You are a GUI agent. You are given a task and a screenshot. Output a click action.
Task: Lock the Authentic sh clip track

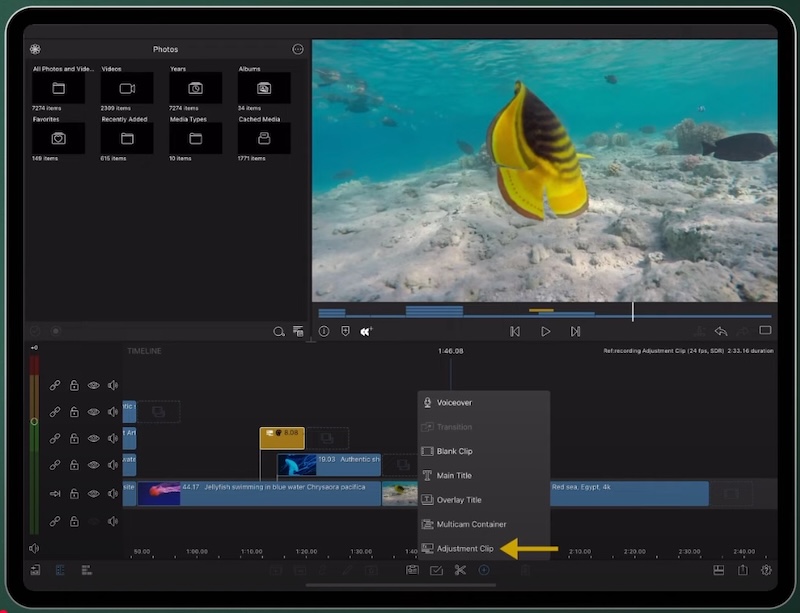[74, 465]
